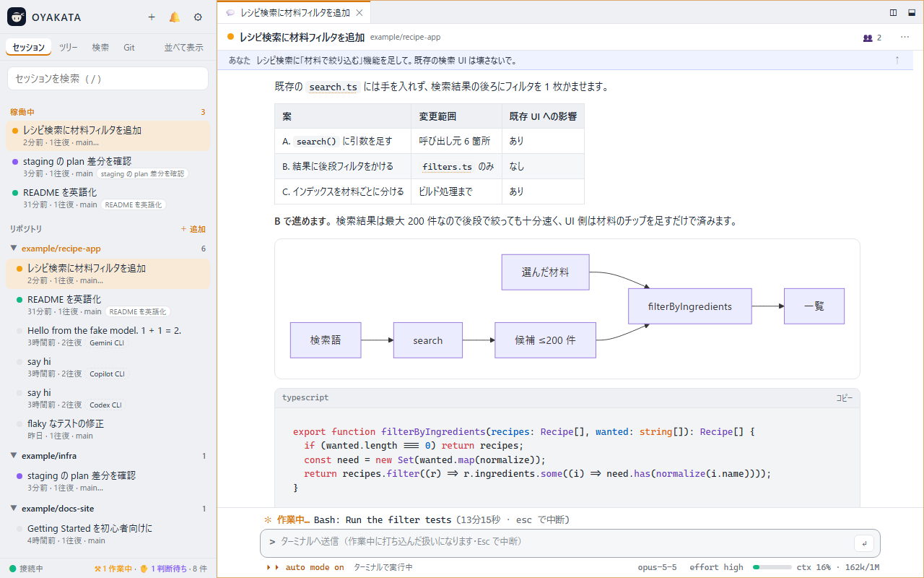The width and height of the screenshot is (924, 578).
Task: Copy the typescript code with コピー
Action: click(844, 398)
